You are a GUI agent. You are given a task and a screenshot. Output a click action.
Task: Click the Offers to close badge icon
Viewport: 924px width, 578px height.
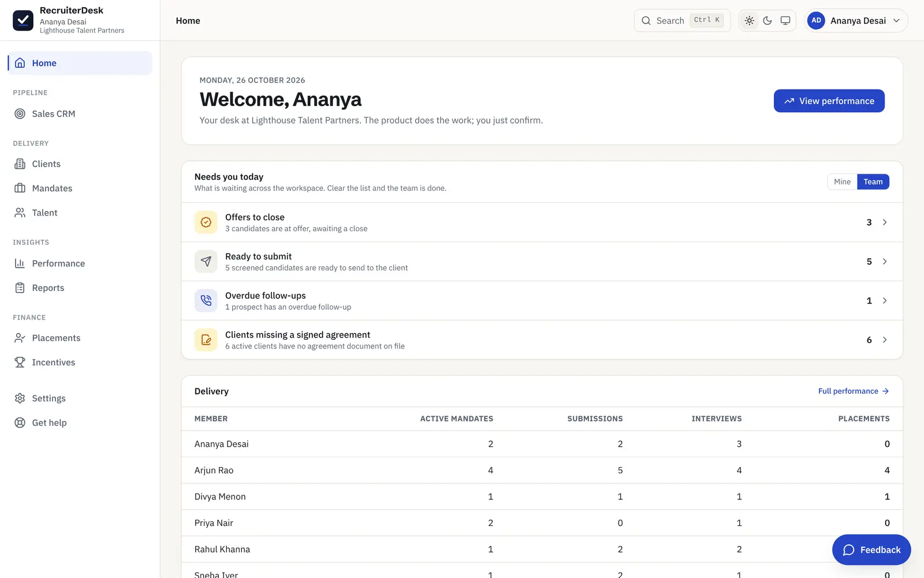(x=206, y=223)
